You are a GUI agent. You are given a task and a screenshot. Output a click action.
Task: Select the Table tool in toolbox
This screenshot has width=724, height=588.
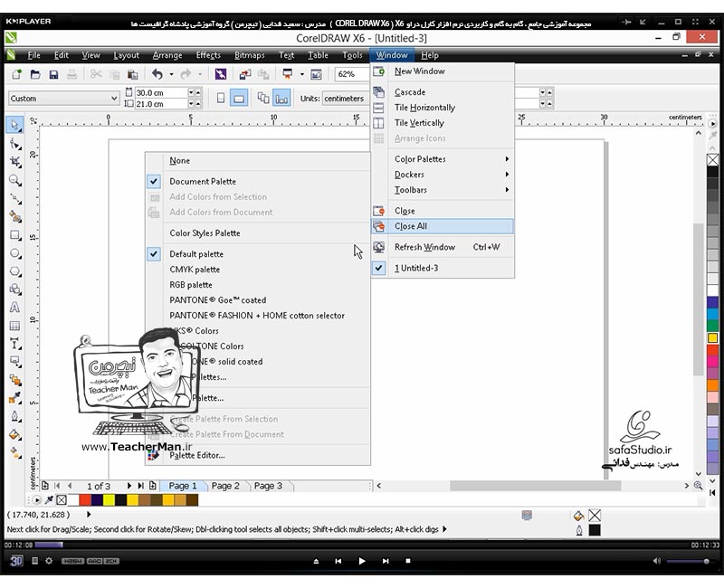pos(14,326)
